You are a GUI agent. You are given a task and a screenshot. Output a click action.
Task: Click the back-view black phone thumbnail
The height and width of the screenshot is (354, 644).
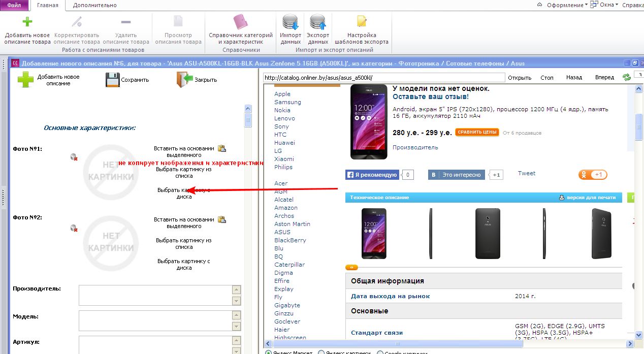coord(487,233)
